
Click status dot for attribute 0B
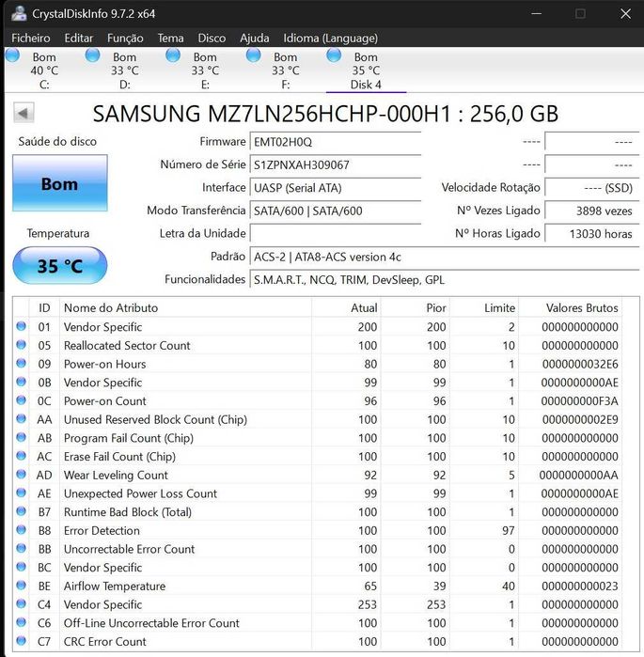(21, 382)
